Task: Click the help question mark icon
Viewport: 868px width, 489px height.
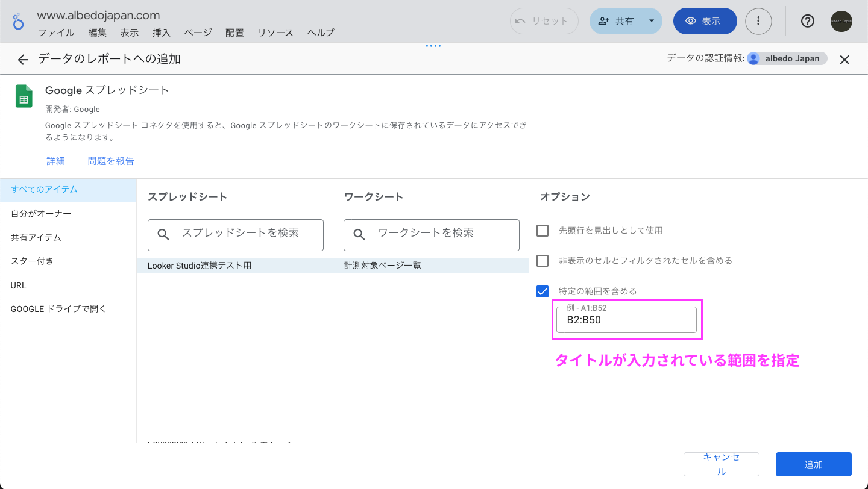Action: pyautogui.click(x=807, y=21)
